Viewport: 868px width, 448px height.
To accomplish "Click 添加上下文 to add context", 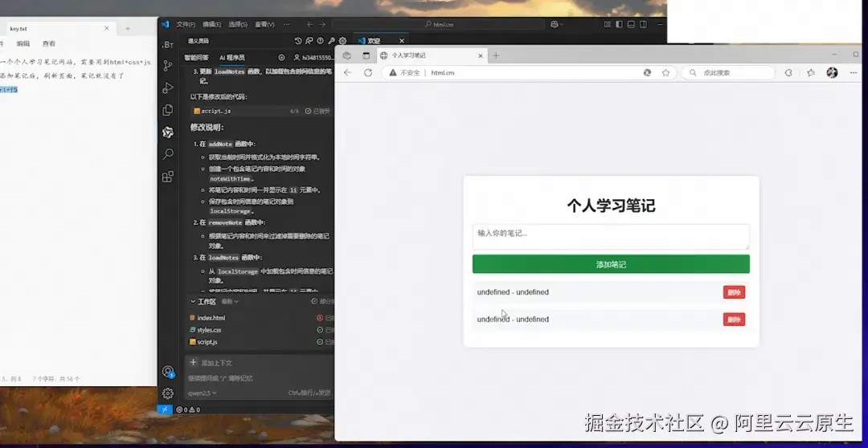I will 211,363.
